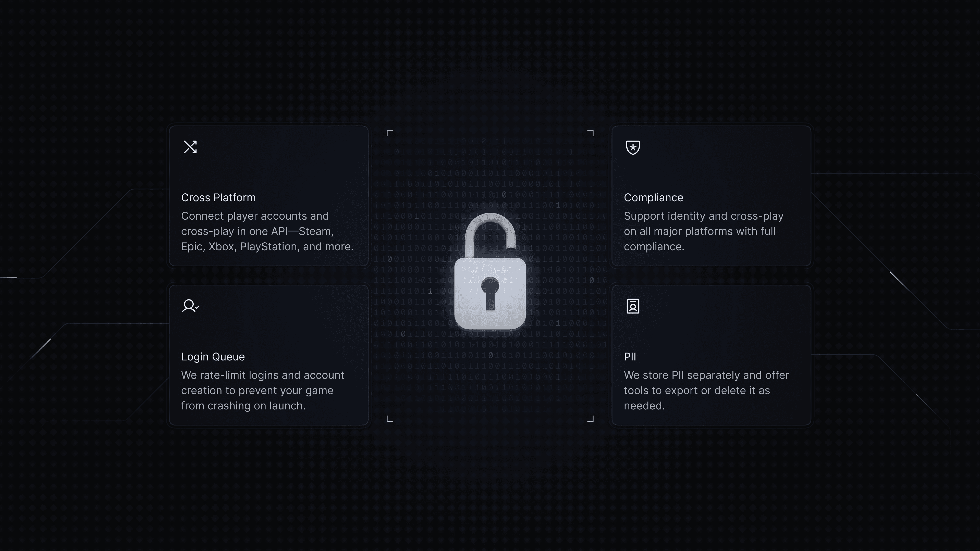Click the ID badge PII icon

click(x=633, y=306)
